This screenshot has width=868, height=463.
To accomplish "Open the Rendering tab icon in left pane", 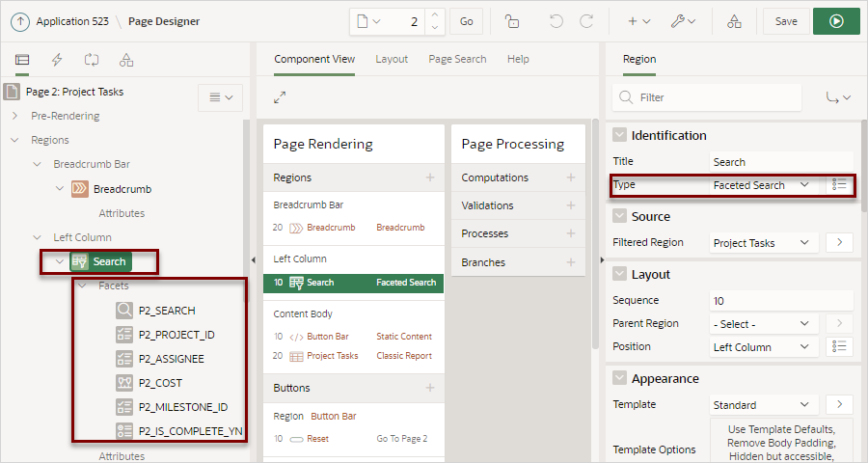I will point(22,60).
